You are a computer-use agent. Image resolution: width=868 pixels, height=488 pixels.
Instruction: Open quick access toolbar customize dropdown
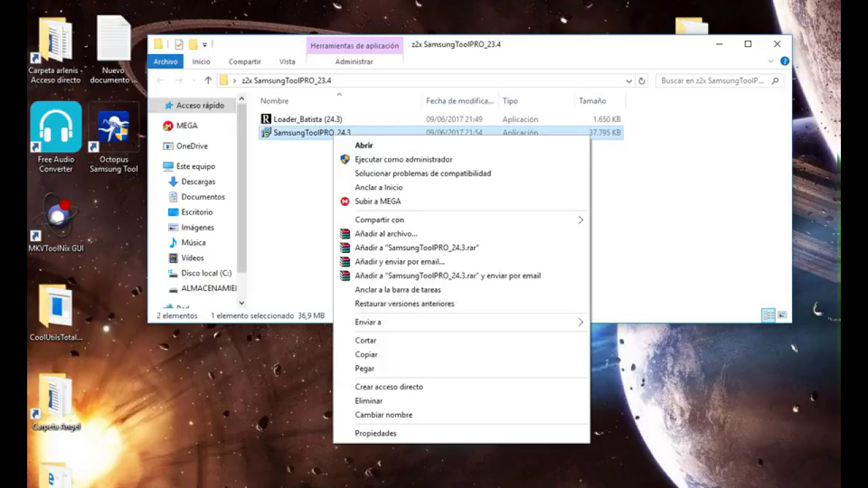coord(205,45)
